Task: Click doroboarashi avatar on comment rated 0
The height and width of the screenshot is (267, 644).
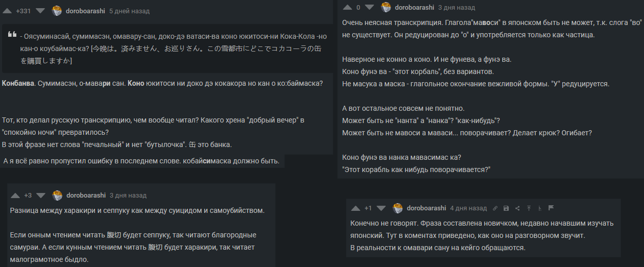Action: click(x=386, y=7)
